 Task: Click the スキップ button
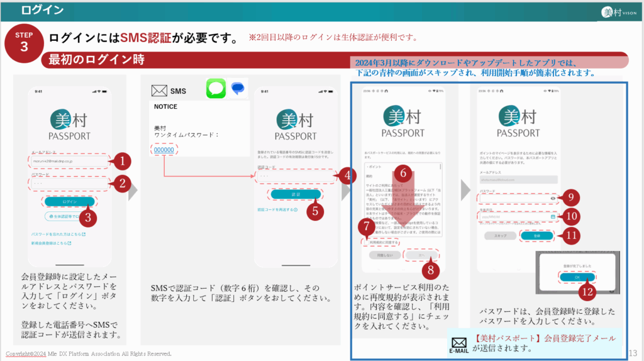(x=501, y=235)
